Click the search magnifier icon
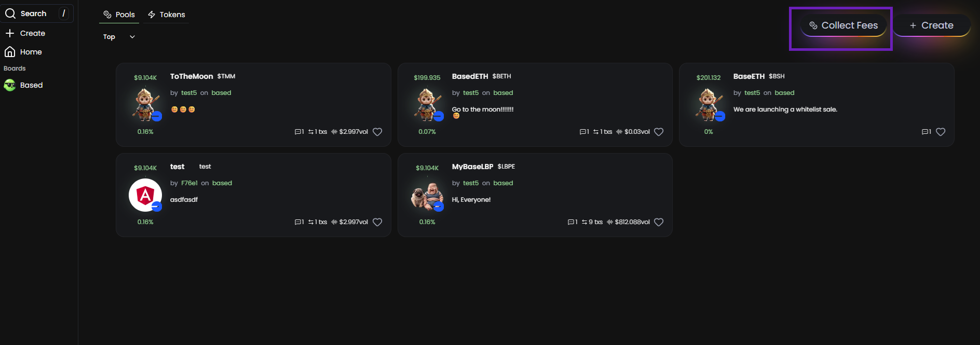 click(x=10, y=13)
